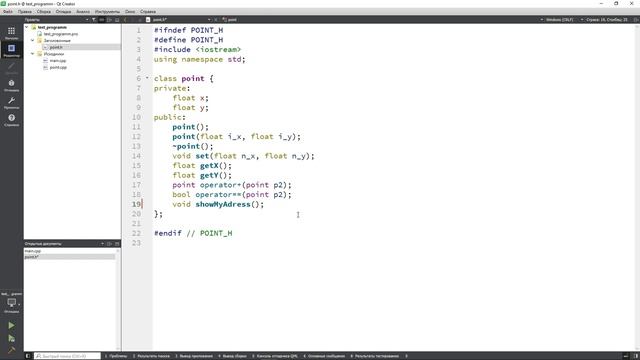Image resolution: width=640 pixels, height=360 pixels.
Task: Show the Основные сообщения output pane
Action: coord(324,356)
